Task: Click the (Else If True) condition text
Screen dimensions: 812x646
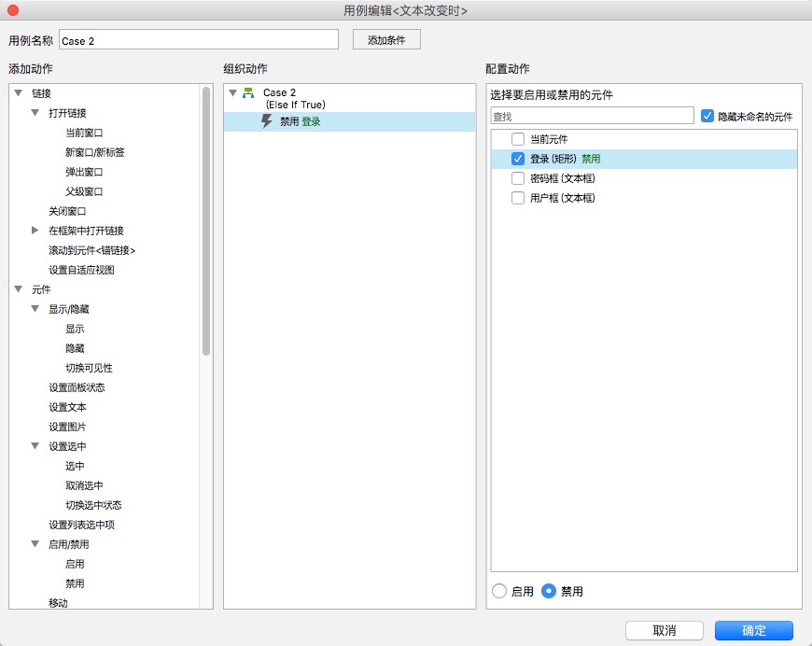Action: pos(296,105)
